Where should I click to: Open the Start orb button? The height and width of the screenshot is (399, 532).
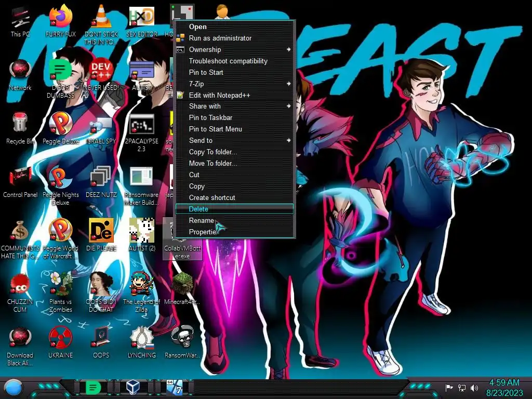pos(14,388)
